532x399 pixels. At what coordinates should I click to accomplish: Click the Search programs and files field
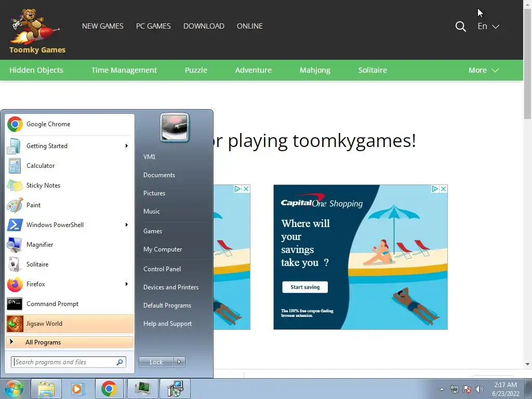pos(69,362)
